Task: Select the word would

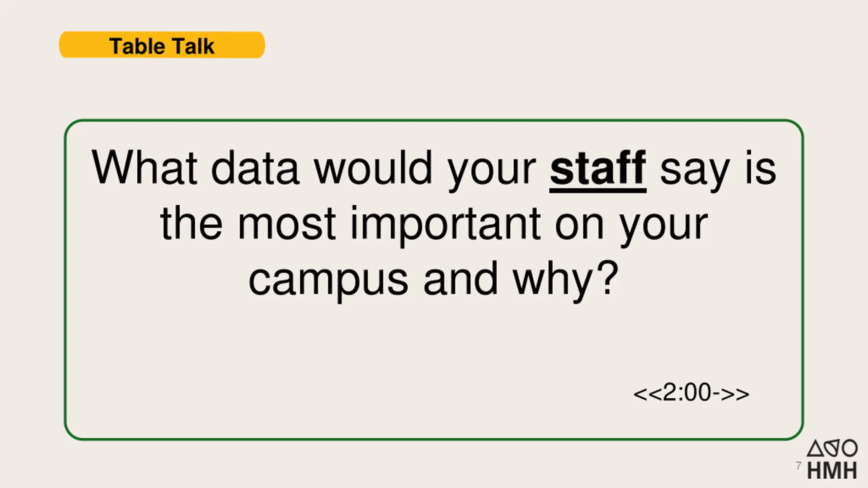Action: click(x=373, y=167)
